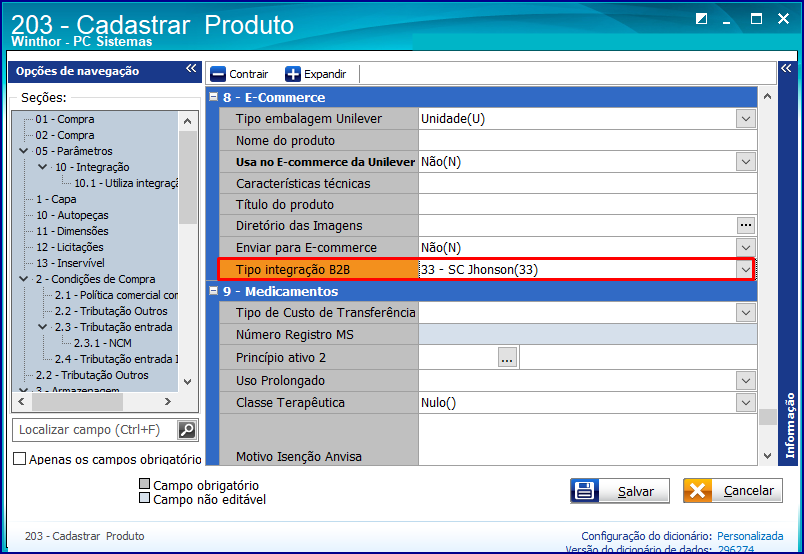Open Enviar para E-commerce dropdown
The height and width of the screenshot is (554, 804).
[x=746, y=247]
